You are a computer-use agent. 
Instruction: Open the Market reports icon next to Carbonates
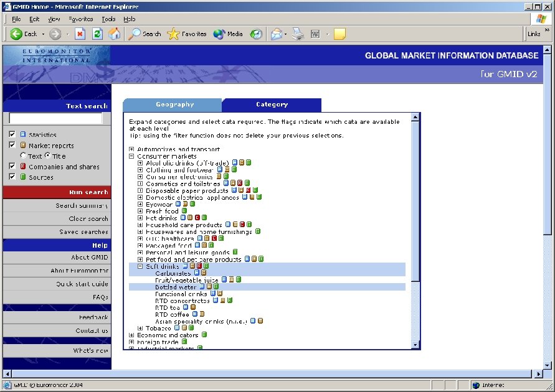[x=202, y=273]
